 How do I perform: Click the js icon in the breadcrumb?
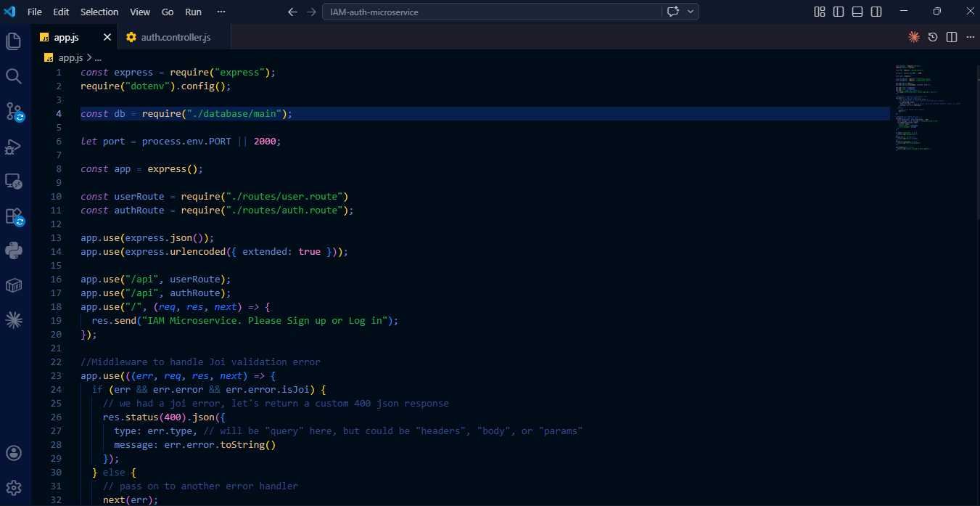(x=49, y=57)
